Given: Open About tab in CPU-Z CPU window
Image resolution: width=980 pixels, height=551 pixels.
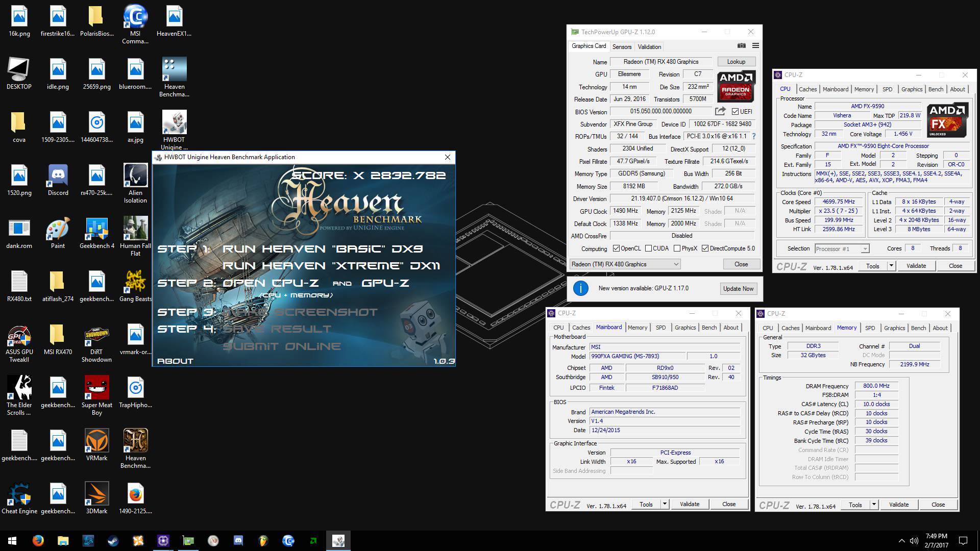Looking at the screenshot, I should [958, 89].
